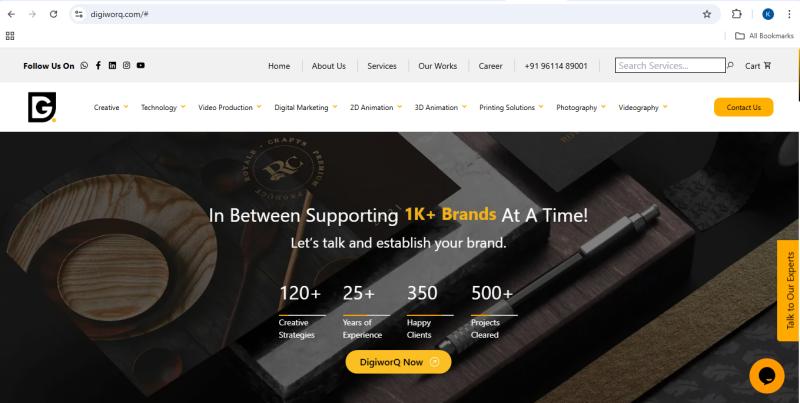The image size is (800, 403).
Task: Open the LinkedIn social icon
Action: [112, 65]
